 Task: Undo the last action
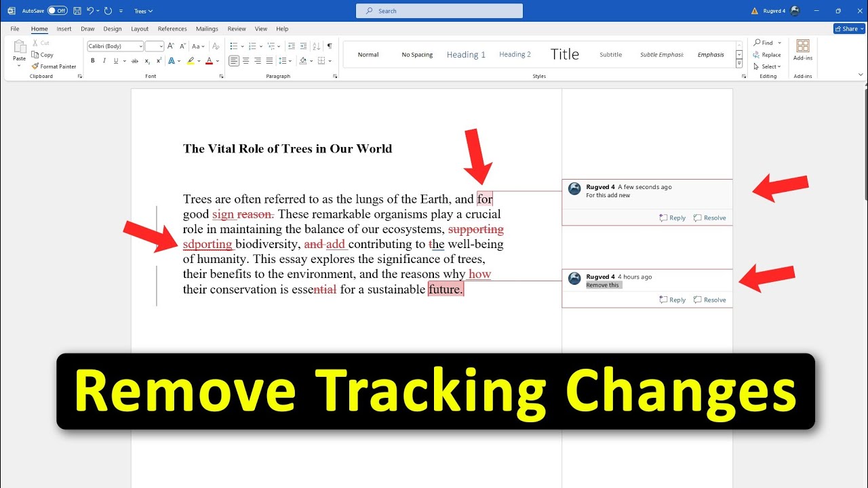click(x=90, y=11)
